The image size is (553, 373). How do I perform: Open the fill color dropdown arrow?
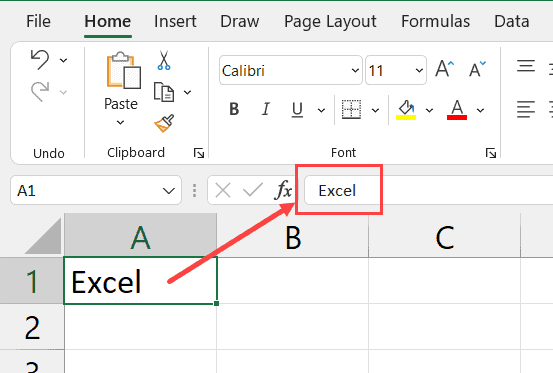coord(429,110)
